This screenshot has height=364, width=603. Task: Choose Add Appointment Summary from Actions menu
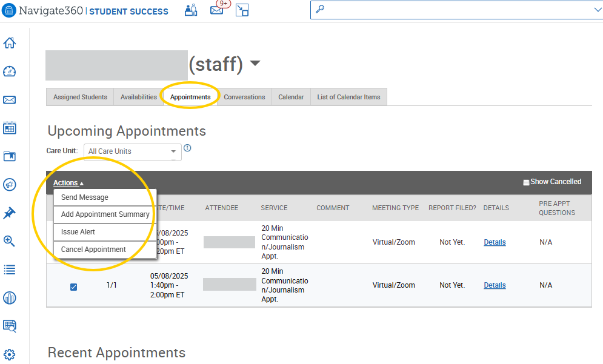(x=105, y=214)
